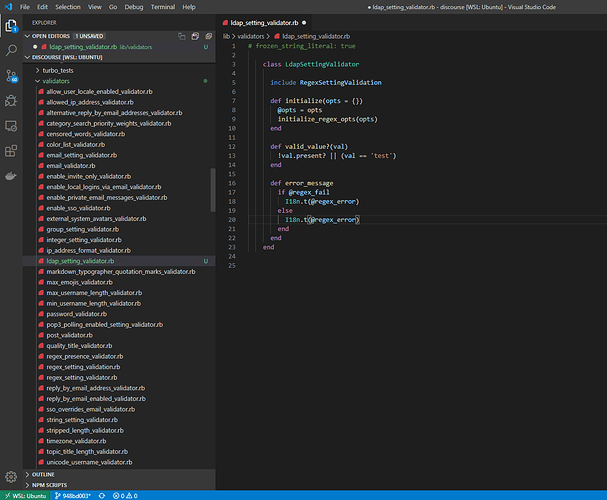The image size is (607, 500).
Task: Open password_validator.rb file
Action: click(77, 314)
